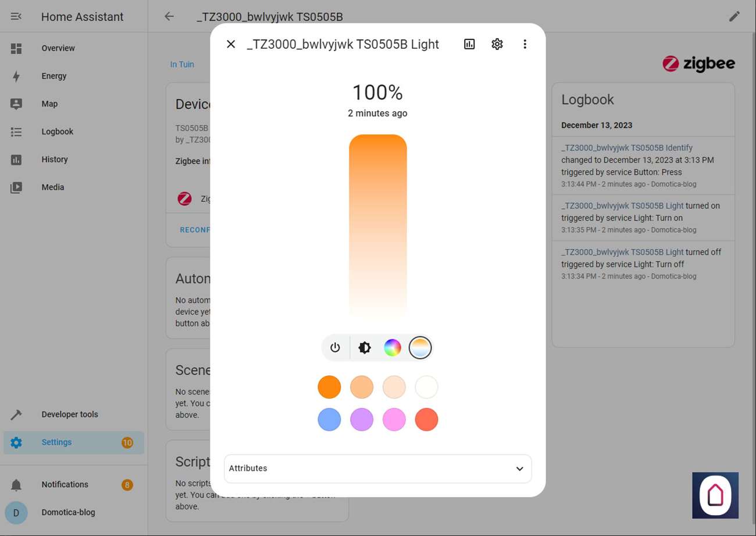Screen dimensions: 756x536
Task: Click the Domotica-blog user avatar
Action: click(x=16, y=513)
